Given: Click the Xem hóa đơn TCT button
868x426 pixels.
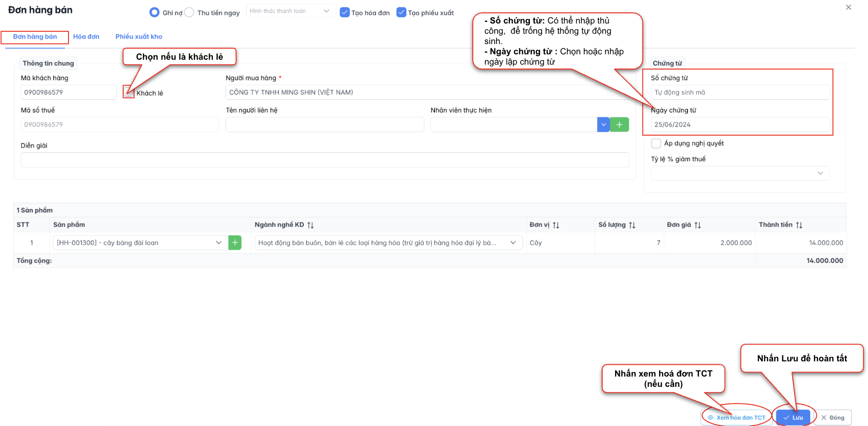Looking at the screenshot, I should (x=736, y=418).
